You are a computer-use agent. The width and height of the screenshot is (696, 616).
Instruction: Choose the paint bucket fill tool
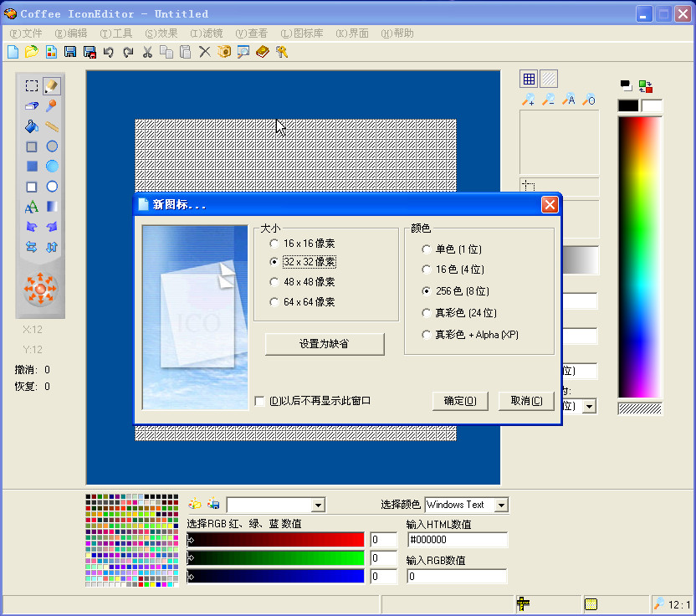click(31, 126)
